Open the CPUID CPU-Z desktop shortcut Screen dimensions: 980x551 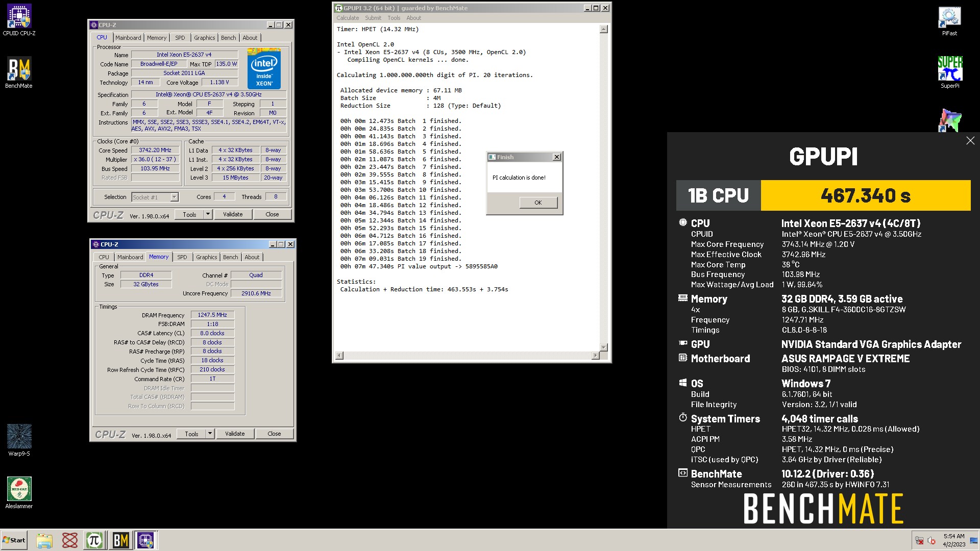coord(19,20)
